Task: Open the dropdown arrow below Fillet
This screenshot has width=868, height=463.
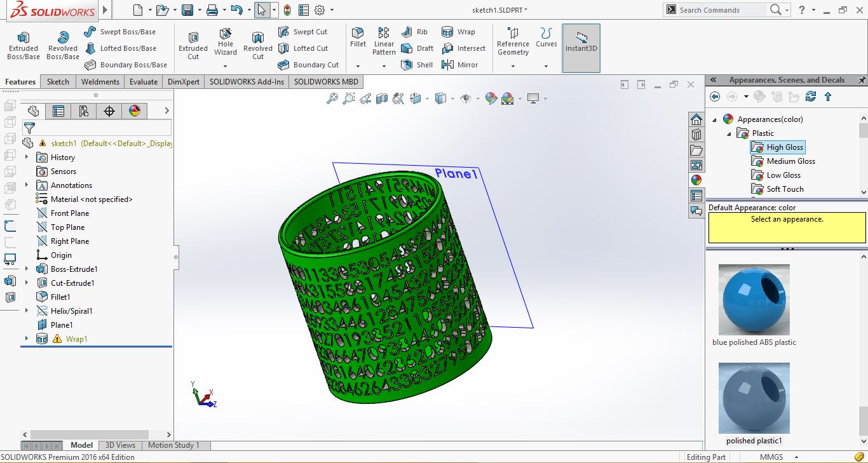Action: click(x=358, y=66)
